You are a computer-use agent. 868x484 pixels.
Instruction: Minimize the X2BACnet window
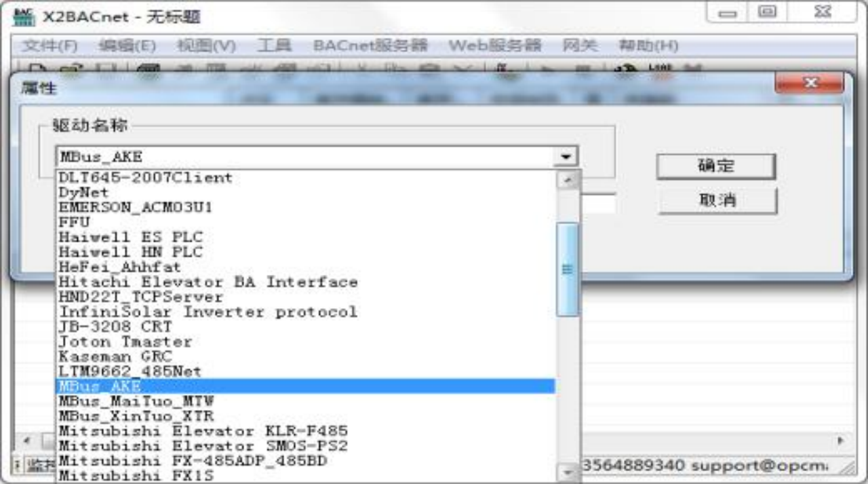tap(728, 12)
